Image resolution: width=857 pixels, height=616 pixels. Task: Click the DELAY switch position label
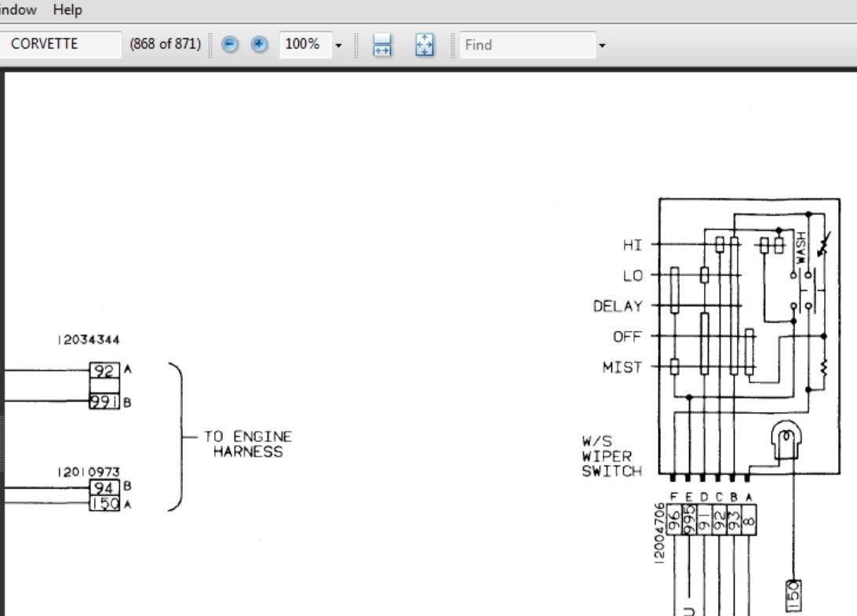618,306
